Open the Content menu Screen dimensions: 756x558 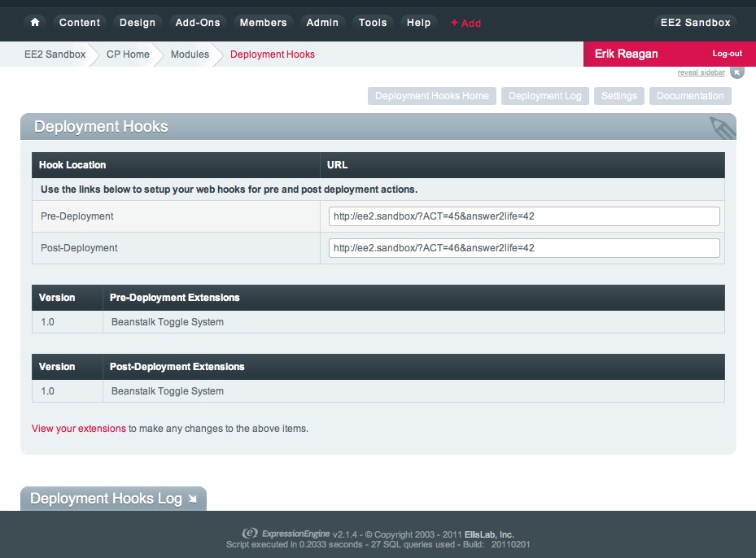pos(80,23)
